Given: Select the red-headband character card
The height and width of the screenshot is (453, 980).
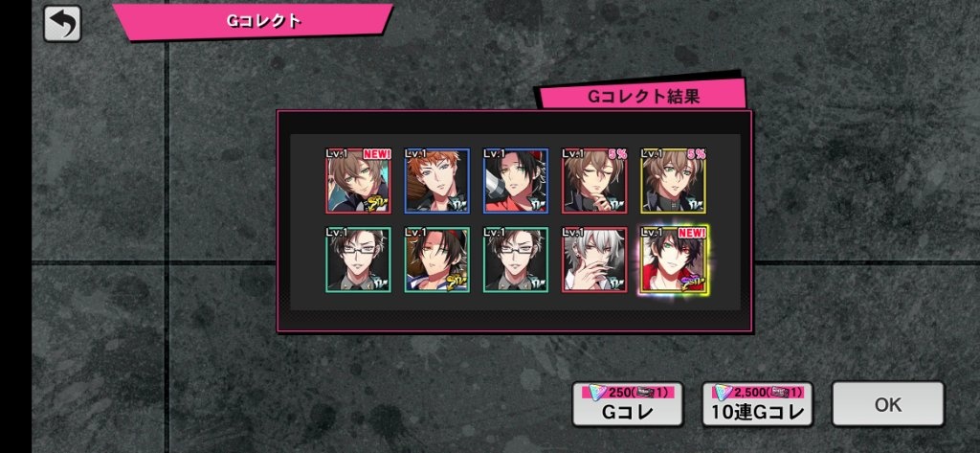Looking at the screenshot, I should [x=436, y=260].
